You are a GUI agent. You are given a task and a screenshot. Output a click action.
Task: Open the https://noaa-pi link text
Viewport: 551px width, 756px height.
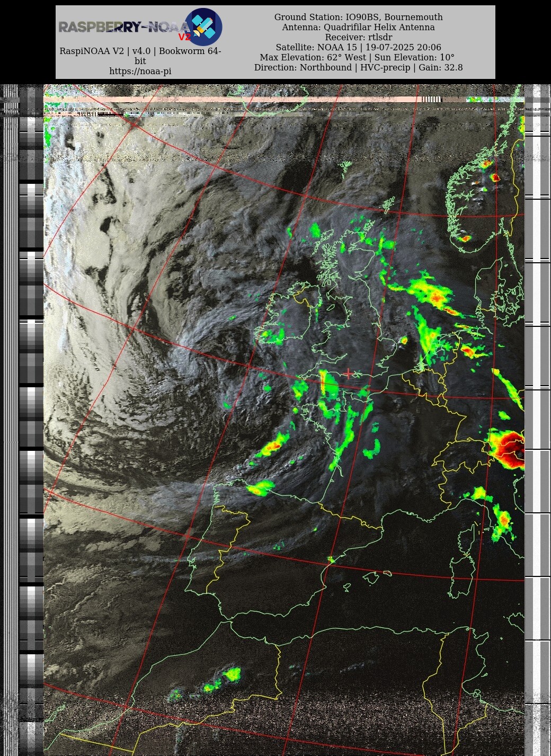click(140, 71)
